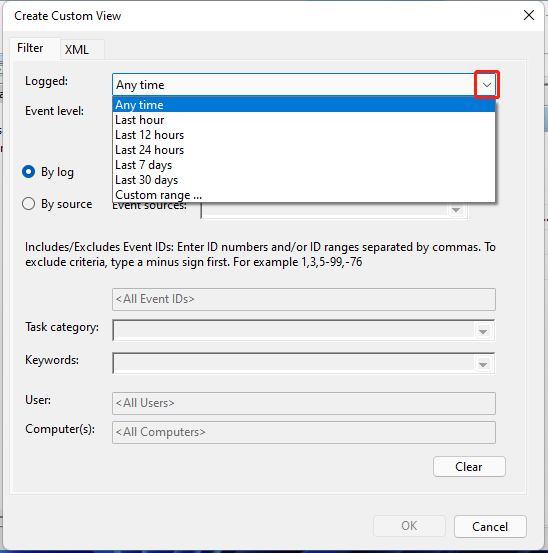The height and width of the screenshot is (553, 548).
Task: Select Last 7 days option
Action: pyautogui.click(x=304, y=165)
